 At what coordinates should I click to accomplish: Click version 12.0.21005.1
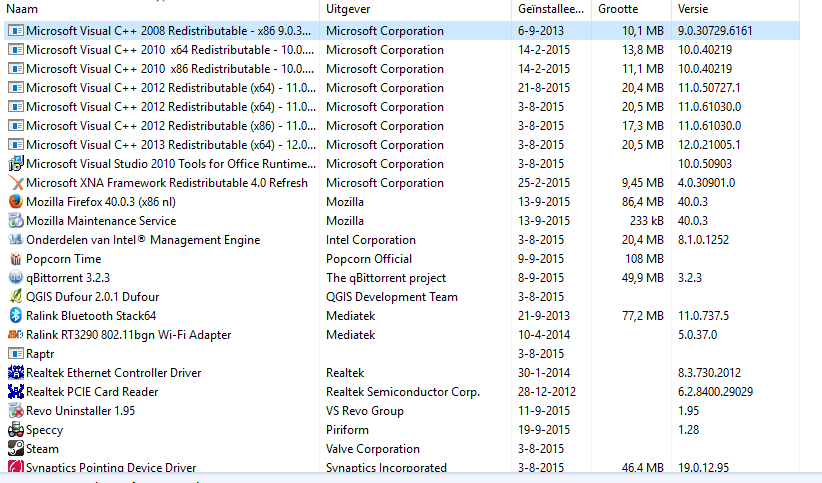click(709, 145)
